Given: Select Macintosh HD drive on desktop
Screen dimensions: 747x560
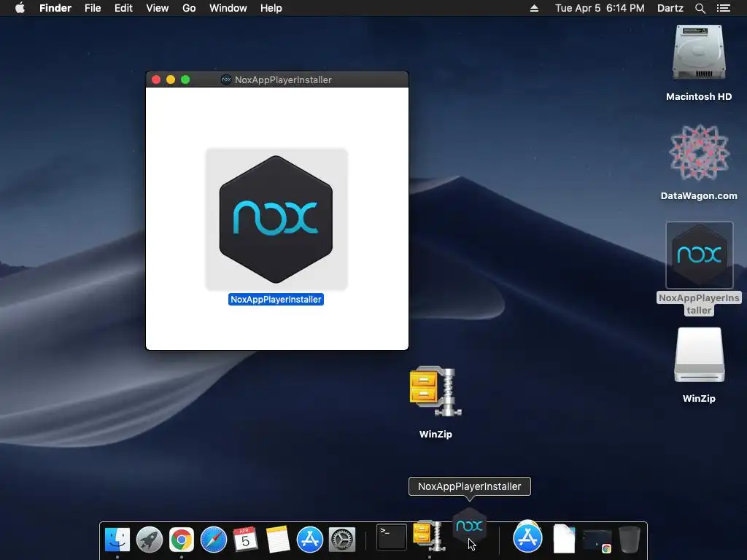Looking at the screenshot, I should click(x=699, y=52).
